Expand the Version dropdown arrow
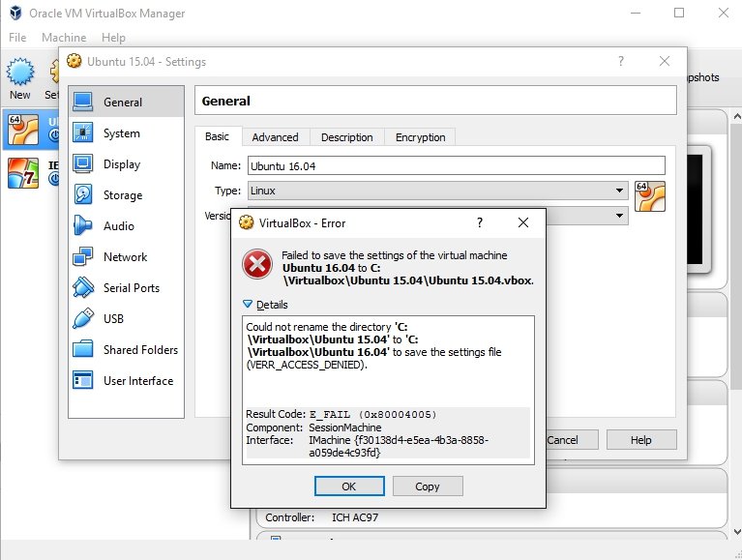Image resolution: width=742 pixels, height=560 pixels. [620, 217]
